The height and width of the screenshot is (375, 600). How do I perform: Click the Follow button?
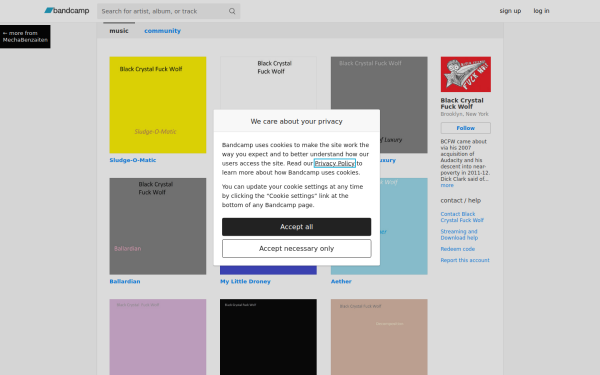pyautogui.click(x=466, y=128)
